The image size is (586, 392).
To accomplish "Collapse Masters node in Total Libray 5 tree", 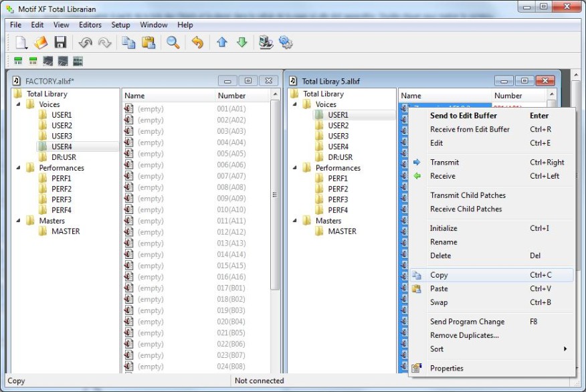I will (295, 221).
